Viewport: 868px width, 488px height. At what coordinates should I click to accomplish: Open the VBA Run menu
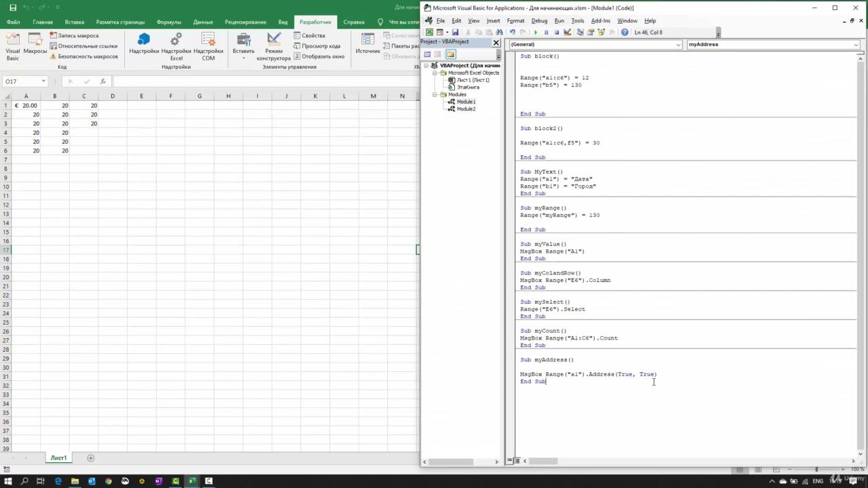coord(559,21)
